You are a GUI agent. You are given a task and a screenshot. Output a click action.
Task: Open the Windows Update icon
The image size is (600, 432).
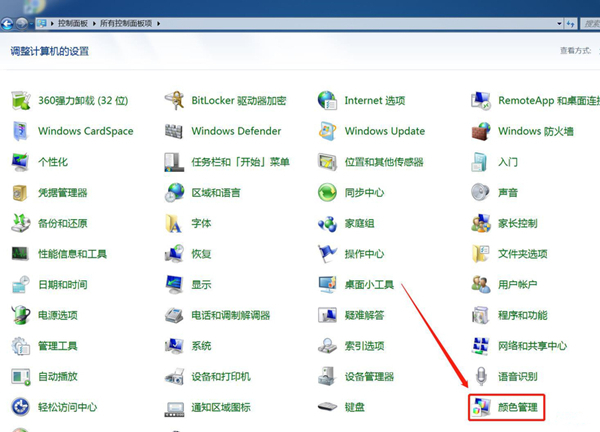tap(328, 131)
